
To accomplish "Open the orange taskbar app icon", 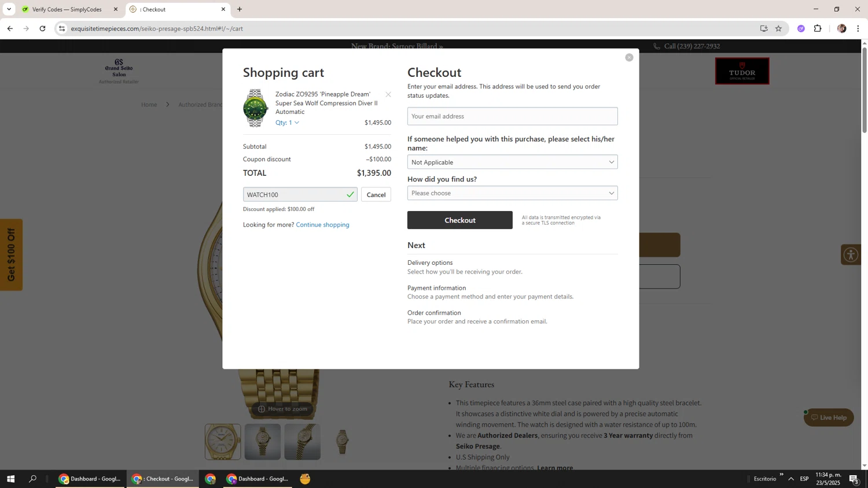I will (x=305, y=479).
